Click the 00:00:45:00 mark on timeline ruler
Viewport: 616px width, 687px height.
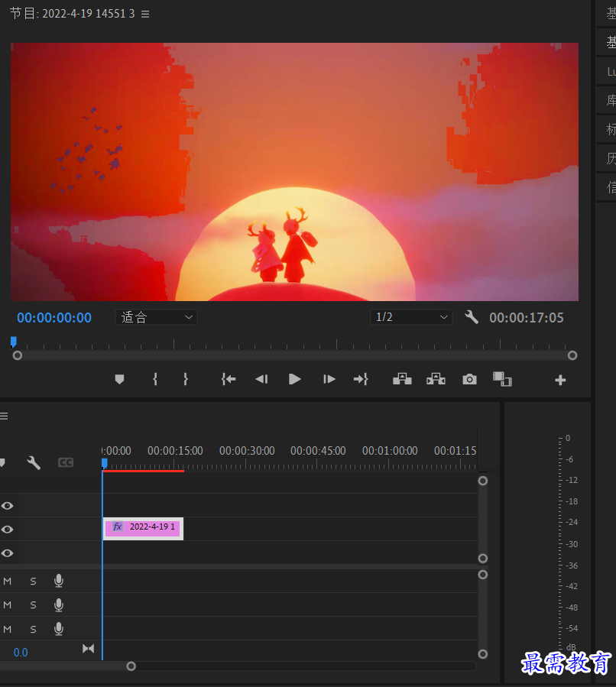click(318, 451)
